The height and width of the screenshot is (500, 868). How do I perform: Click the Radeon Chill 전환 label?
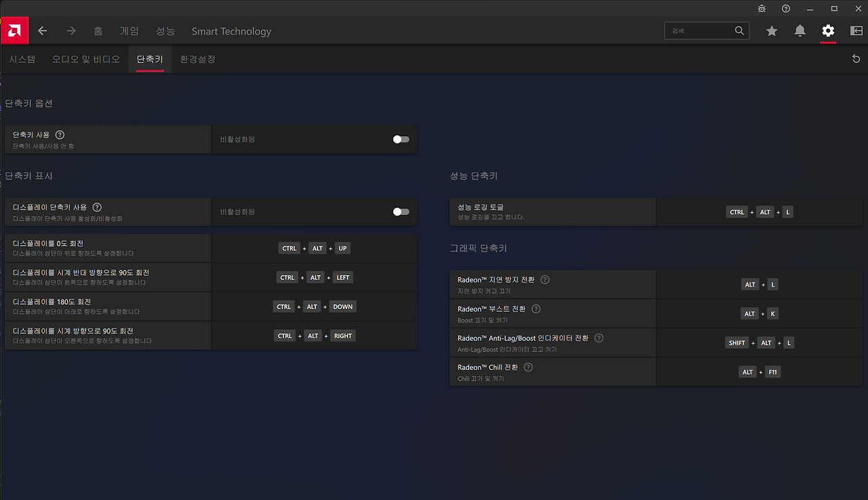(488, 367)
